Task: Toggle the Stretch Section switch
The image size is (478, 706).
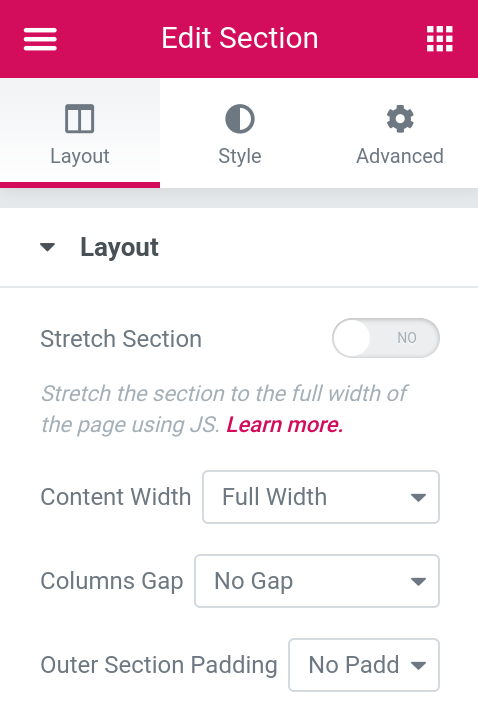Action: [x=386, y=338]
